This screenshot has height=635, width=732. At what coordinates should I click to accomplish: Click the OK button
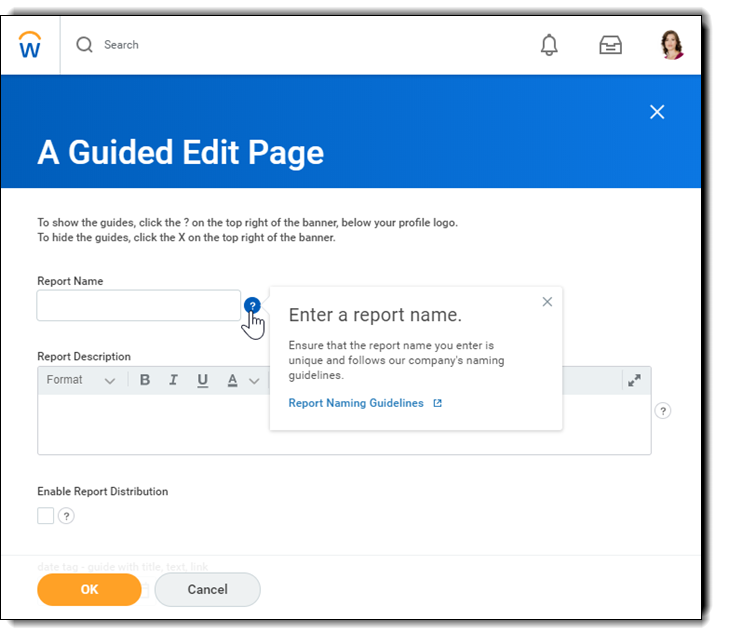[89, 589]
